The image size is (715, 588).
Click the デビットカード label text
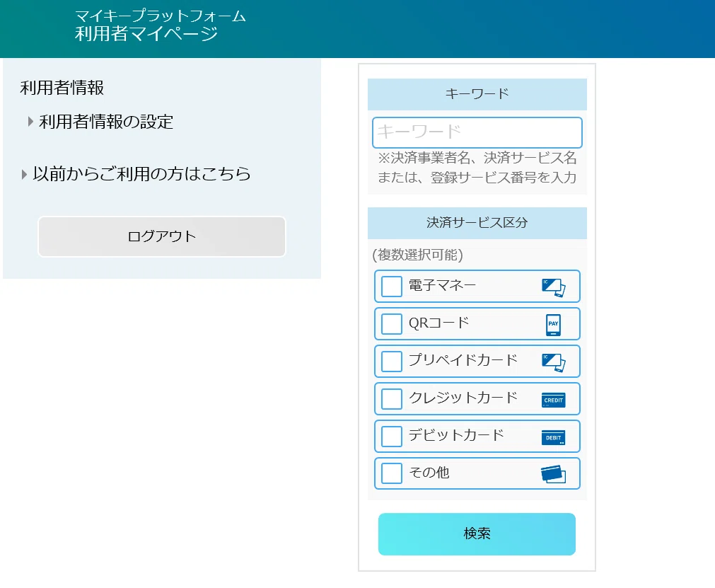pos(456,434)
